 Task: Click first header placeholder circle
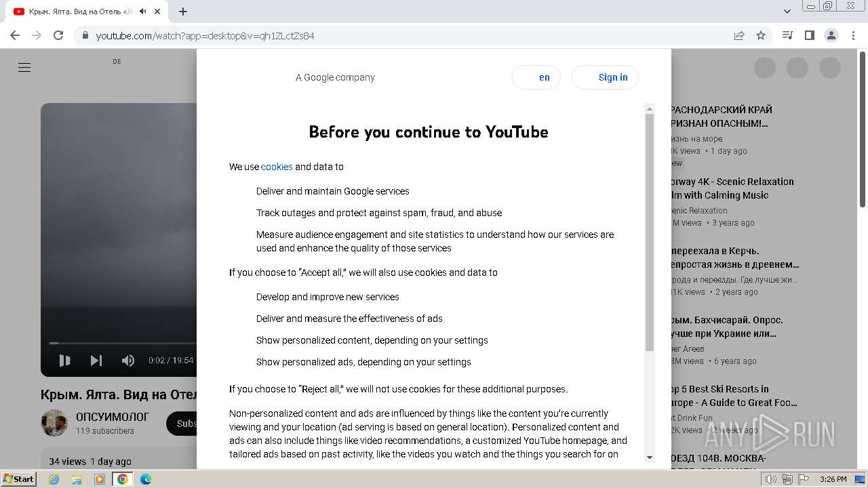tap(765, 67)
